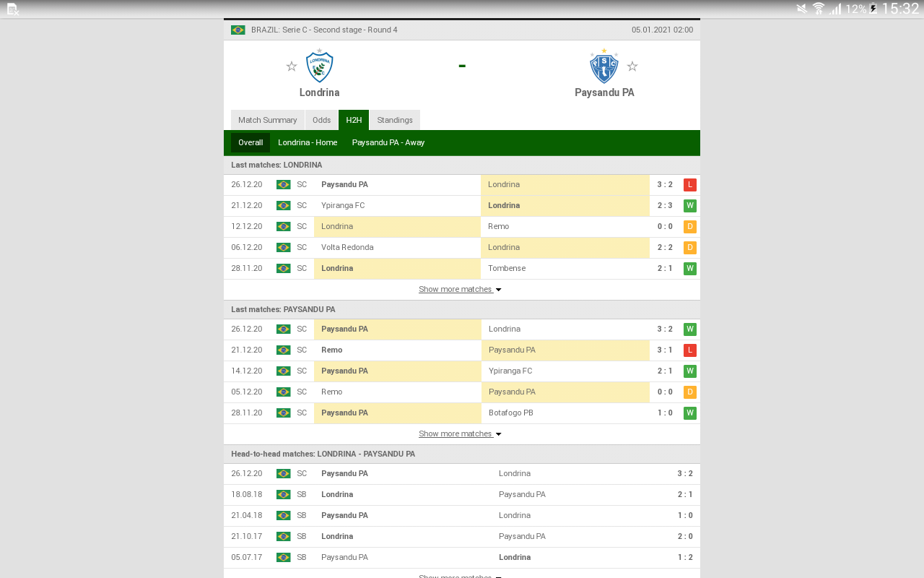Open the 21.04.18 Paysandu 1:0 Londrina match
The width and height of the screenshot is (924, 578).
pos(462,516)
